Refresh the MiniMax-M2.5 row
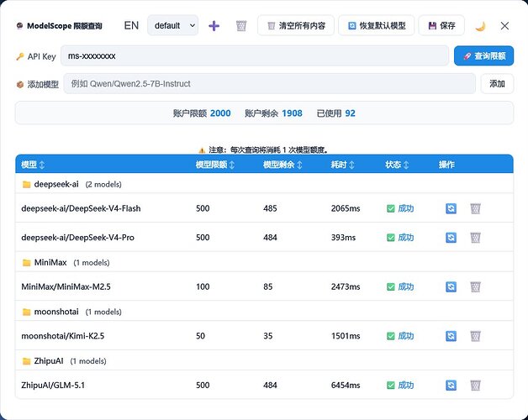 [x=451, y=286]
